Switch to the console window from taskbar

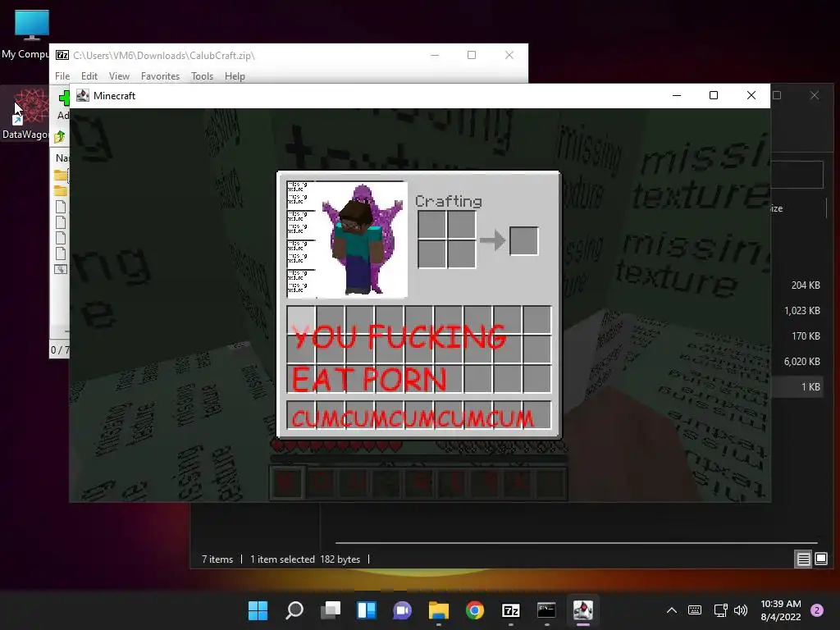(546, 610)
